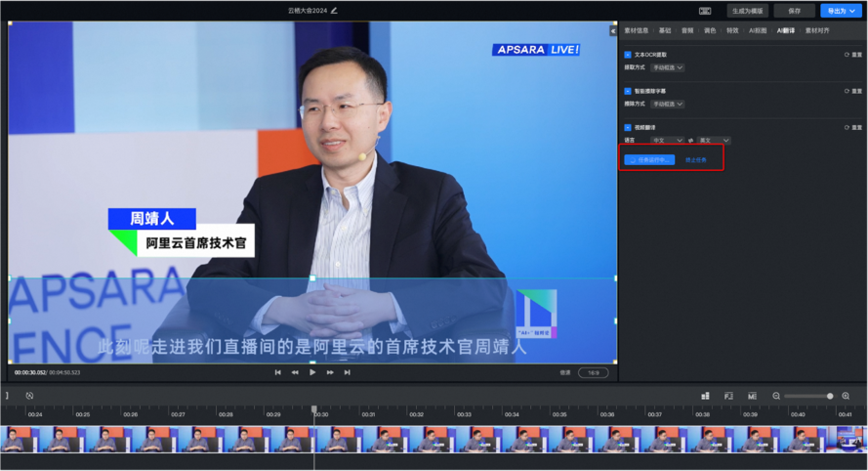868x471 pixels.
Task: Click the circular icon at timeline toolbar left
Action: [30, 396]
